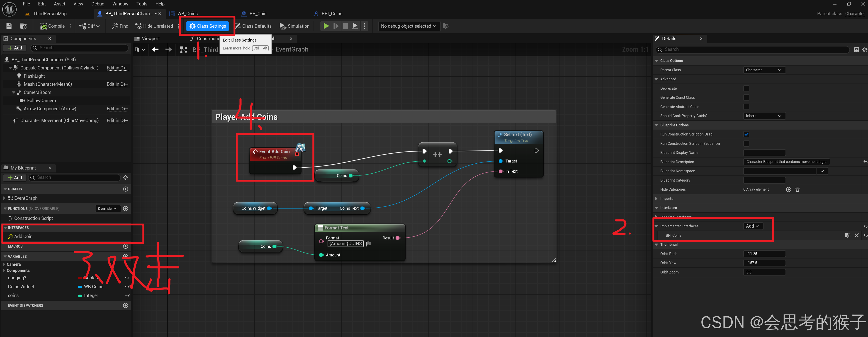Image resolution: width=868 pixels, height=337 pixels.
Task: Open the Parent Class Character dropdown
Action: pyautogui.click(x=764, y=70)
